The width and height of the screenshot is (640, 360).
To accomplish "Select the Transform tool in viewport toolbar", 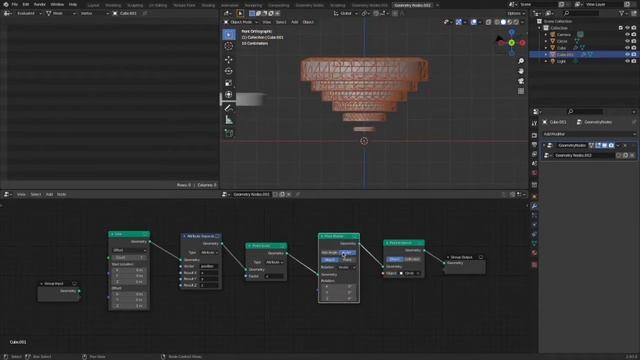I will (x=229, y=95).
